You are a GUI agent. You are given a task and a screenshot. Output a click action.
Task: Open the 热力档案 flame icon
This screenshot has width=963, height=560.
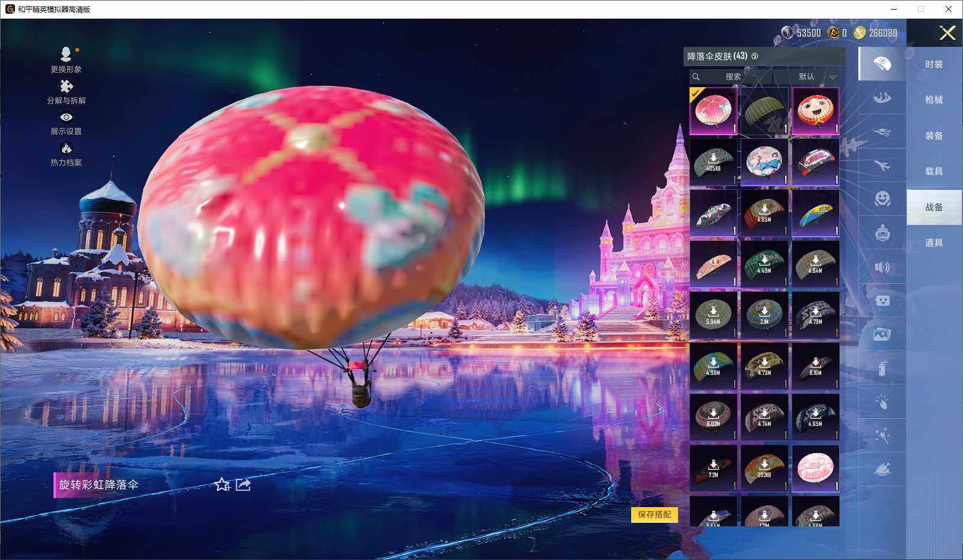pos(66,148)
